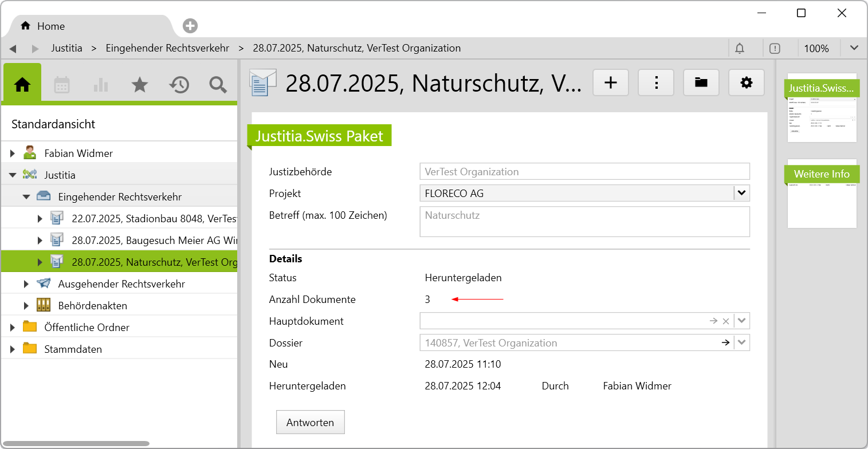Open the Hauptdokument dropdown arrow
This screenshot has width=868, height=449.
[x=742, y=321]
